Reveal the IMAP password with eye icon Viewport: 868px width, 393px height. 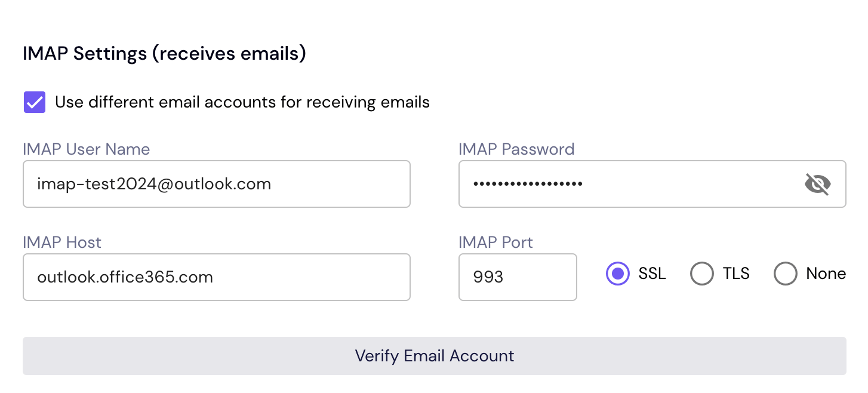click(817, 185)
